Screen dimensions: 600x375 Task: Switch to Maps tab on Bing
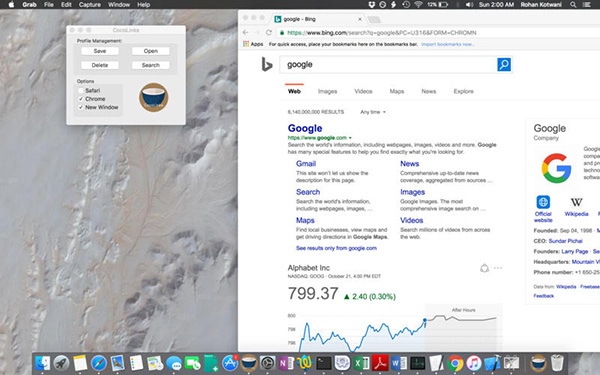pos(397,91)
